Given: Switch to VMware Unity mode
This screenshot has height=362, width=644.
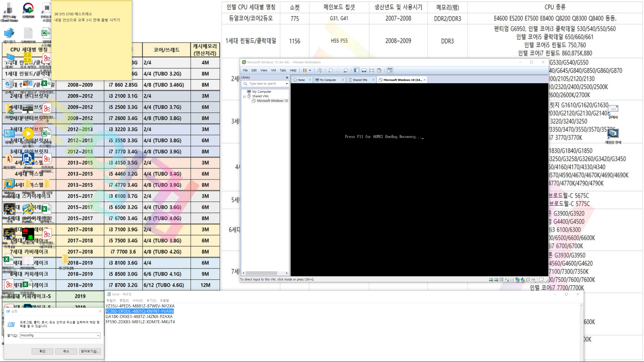Looking at the screenshot, I should point(379,70).
